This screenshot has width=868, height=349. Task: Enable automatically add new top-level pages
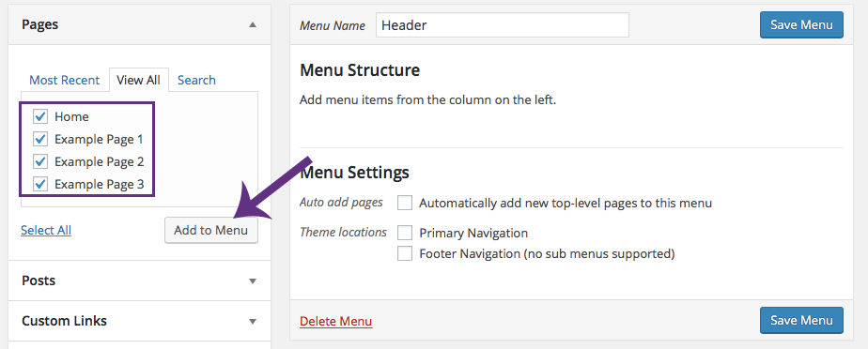405,203
